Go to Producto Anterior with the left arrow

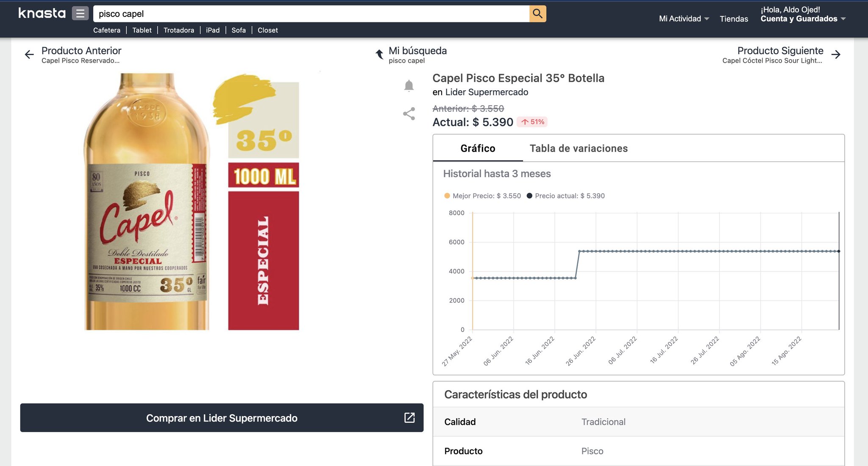29,54
